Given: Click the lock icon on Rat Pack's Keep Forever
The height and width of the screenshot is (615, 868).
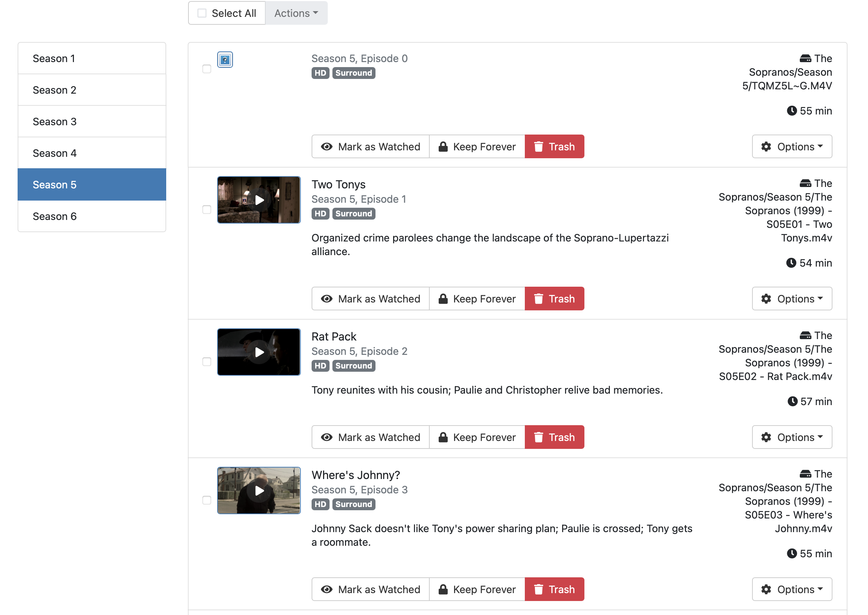Looking at the screenshot, I should tap(443, 437).
